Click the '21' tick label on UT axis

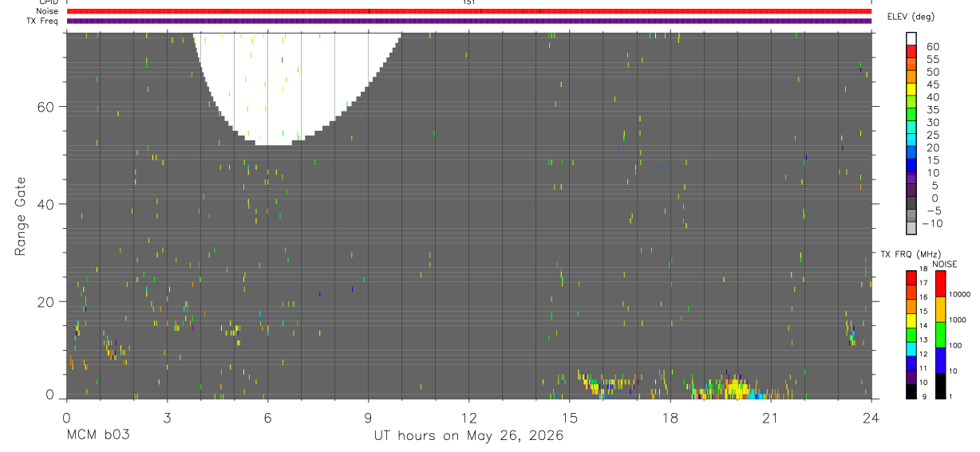click(x=771, y=418)
